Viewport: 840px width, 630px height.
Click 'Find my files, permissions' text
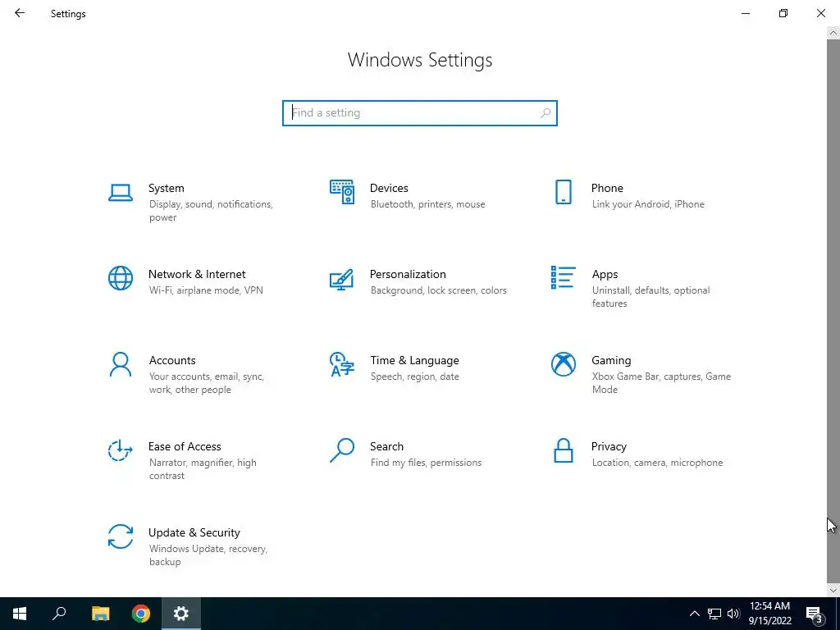tap(426, 463)
